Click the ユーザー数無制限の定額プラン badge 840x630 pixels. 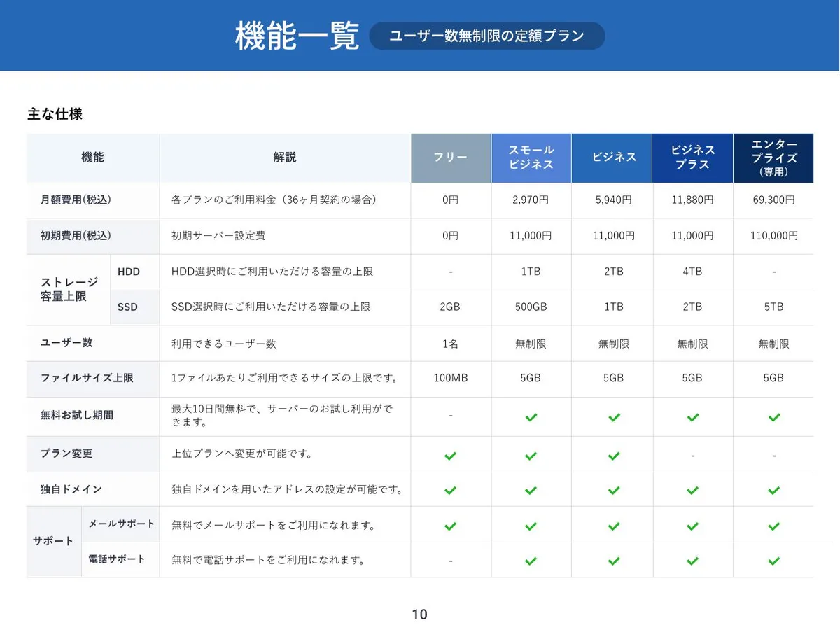pos(487,36)
